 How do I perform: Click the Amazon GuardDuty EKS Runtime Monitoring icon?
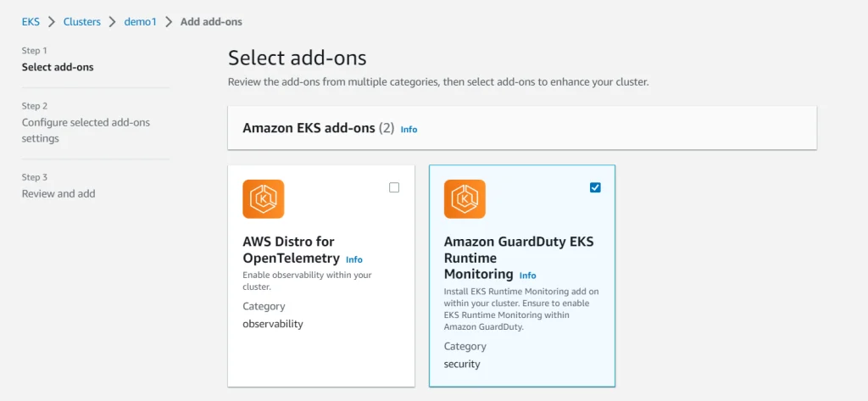coord(465,199)
